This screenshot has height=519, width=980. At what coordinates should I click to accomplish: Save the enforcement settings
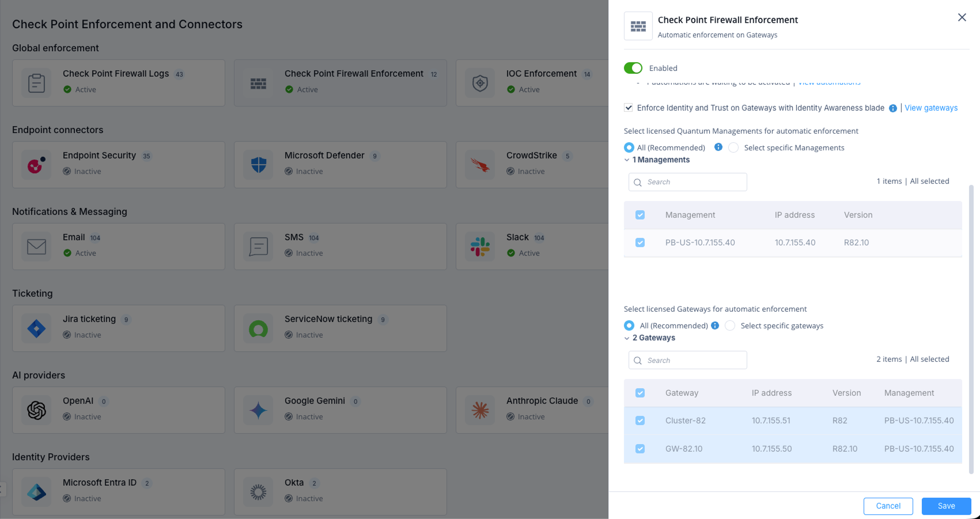click(x=946, y=506)
